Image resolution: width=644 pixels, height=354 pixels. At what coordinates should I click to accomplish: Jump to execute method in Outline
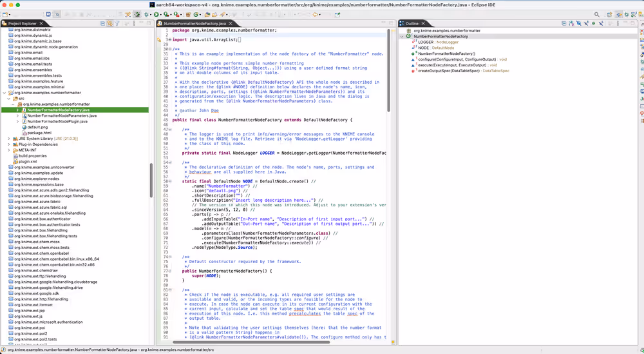pos(454,65)
